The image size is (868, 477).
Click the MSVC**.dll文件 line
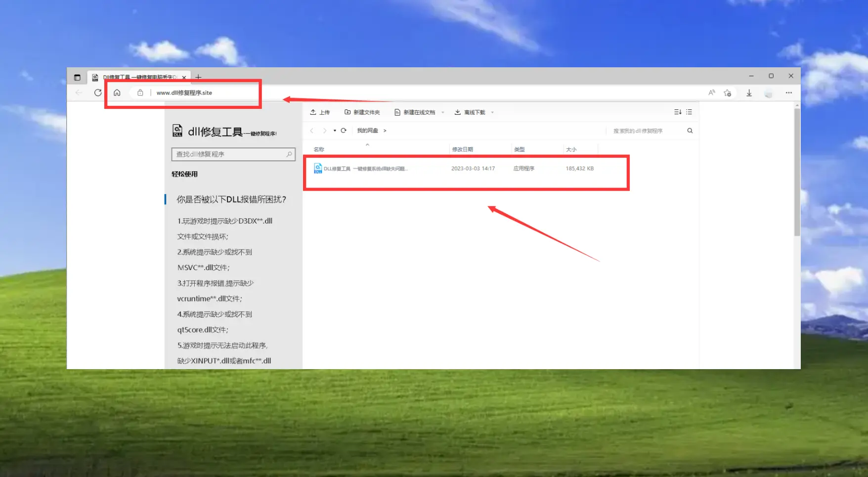[203, 268]
